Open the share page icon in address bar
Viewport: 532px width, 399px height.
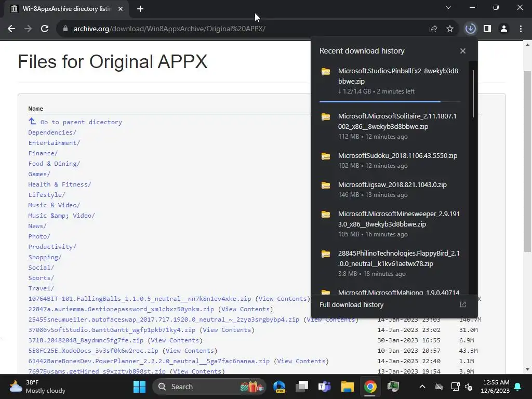(433, 29)
